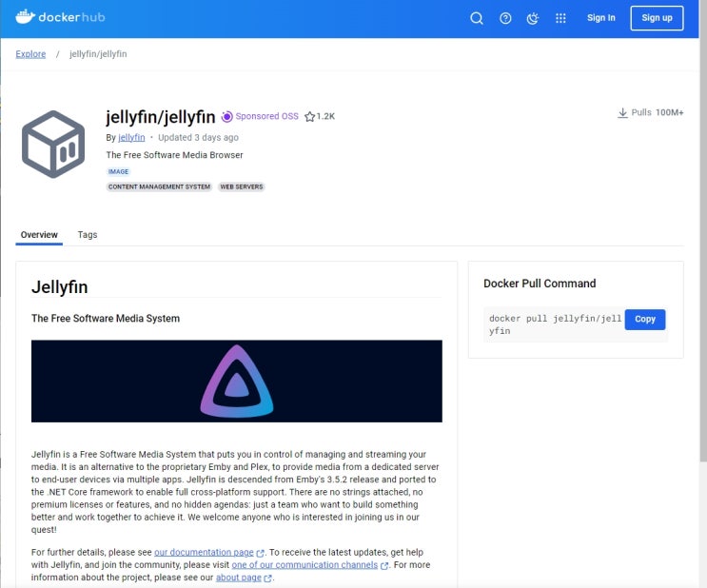
Task: Click the 'Updated 3 days ago' text
Action: point(198,138)
